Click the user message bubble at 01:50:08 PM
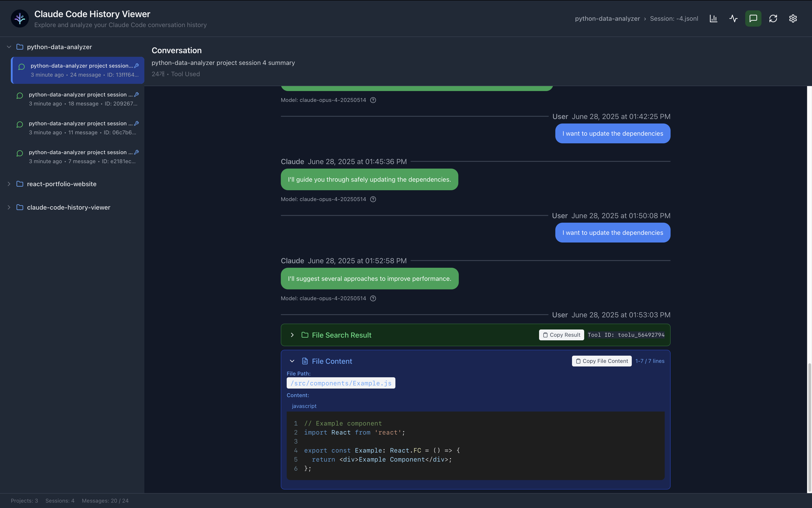812x508 pixels. [x=613, y=233]
